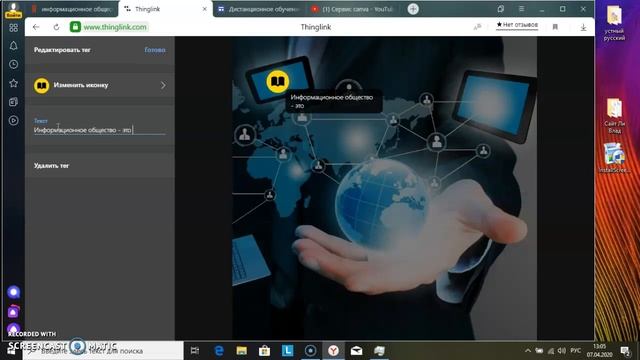Viewport: 640px width, 360px height.
Task: Open the Windows notification center icon
Action: tap(625, 351)
